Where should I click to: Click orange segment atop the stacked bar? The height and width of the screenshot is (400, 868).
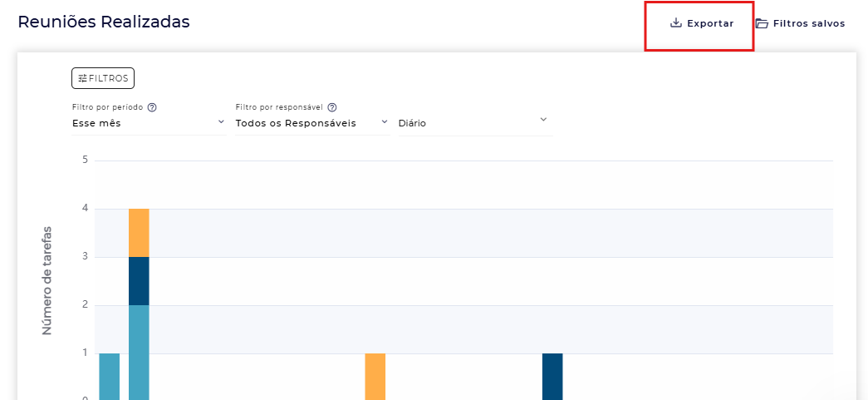[139, 233]
